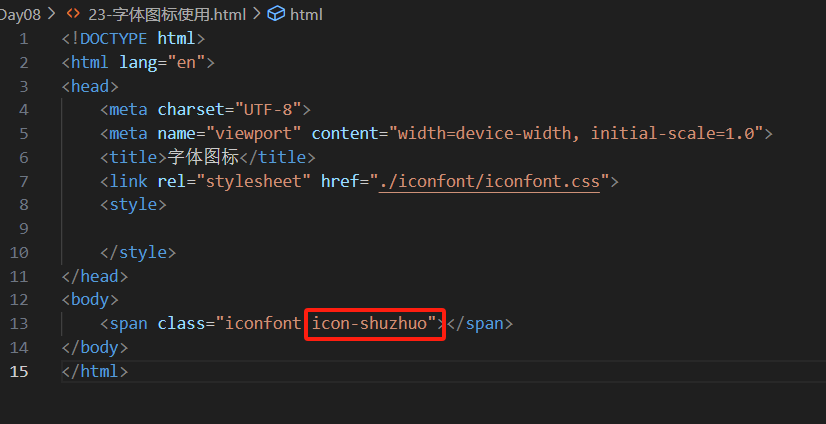Click line number 7 in the gutter

(23, 182)
